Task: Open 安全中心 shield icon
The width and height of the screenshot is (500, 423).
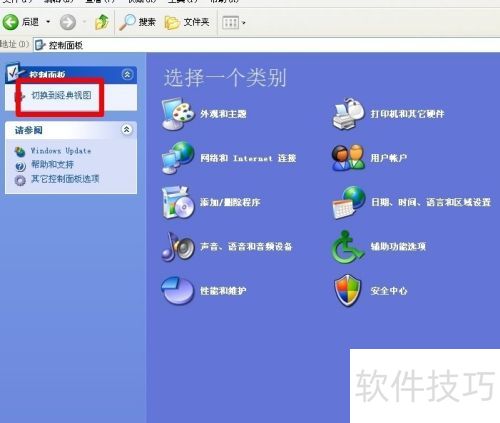Action: 348,290
